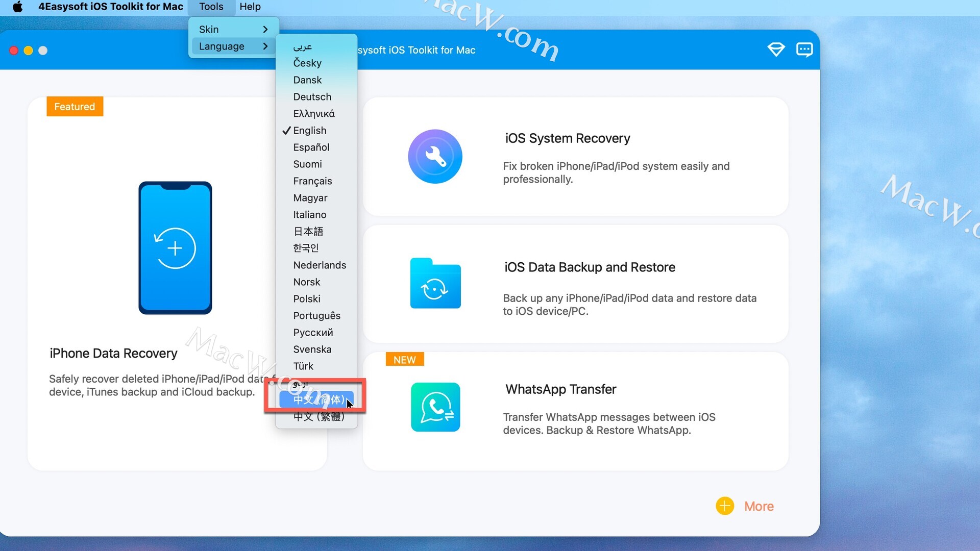The height and width of the screenshot is (551, 980).
Task: Select Español language
Action: [316, 147]
